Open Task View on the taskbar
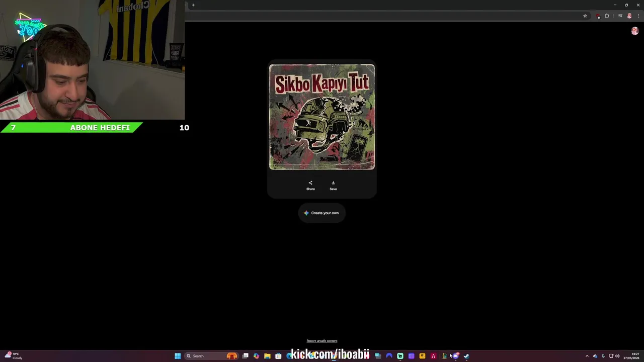Screen dimensions: 644x362 245,356
